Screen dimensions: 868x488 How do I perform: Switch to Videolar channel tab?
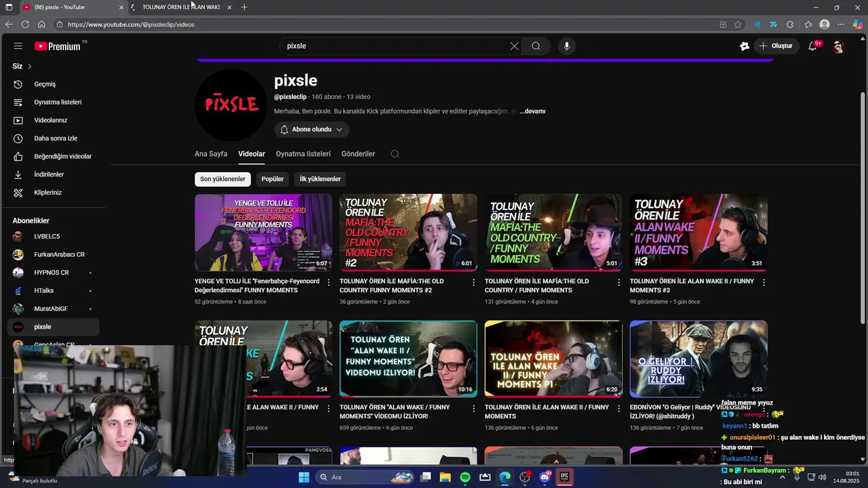pos(252,154)
